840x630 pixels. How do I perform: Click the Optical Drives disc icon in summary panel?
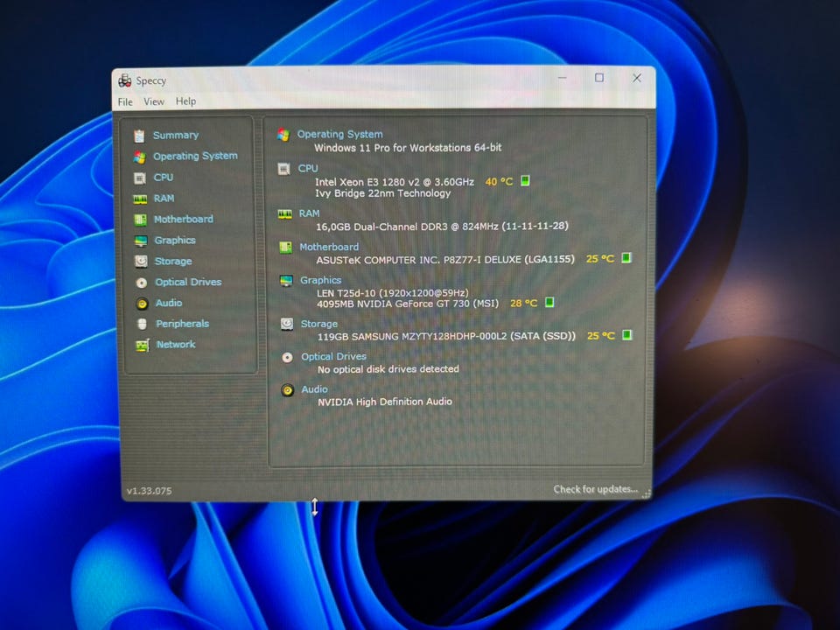click(x=287, y=357)
